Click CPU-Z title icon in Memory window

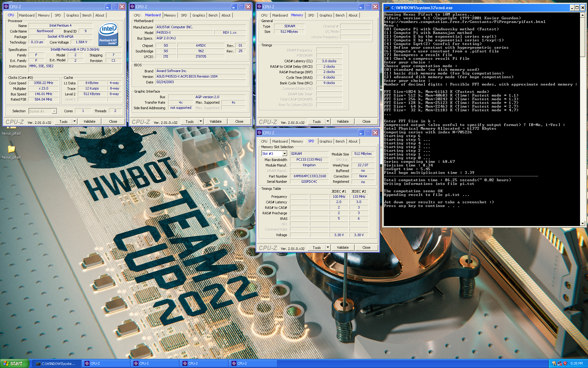coord(259,6)
